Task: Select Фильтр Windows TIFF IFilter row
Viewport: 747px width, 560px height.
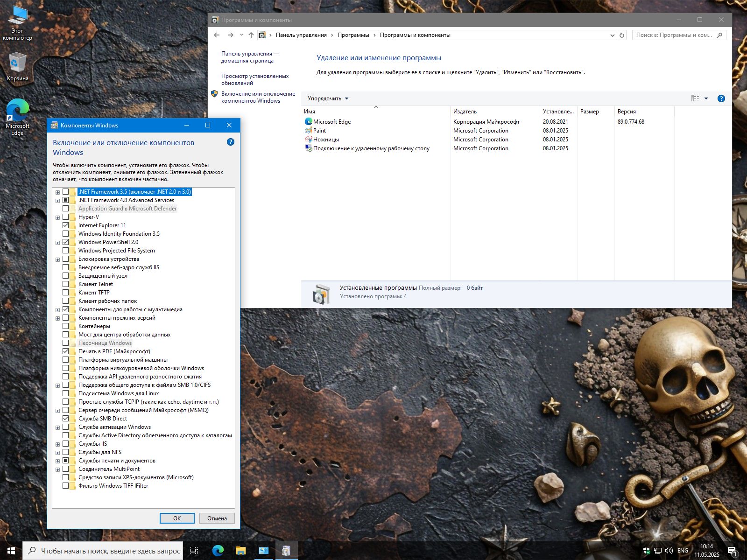Action: point(113,486)
